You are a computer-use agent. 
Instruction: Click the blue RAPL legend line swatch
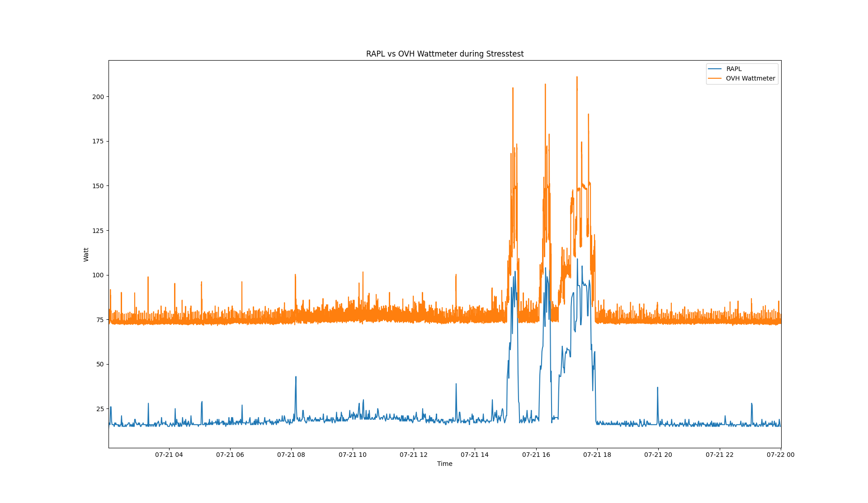point(715,69)
